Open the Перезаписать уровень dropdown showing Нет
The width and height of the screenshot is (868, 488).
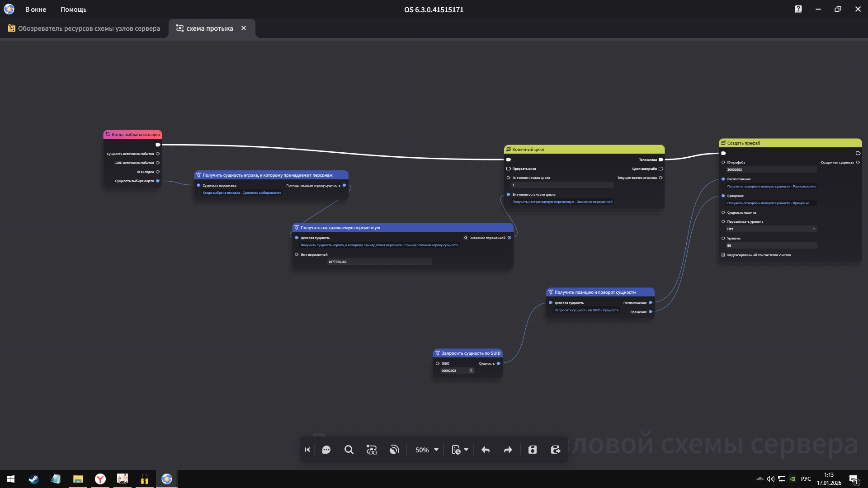[x=771, y=229]
